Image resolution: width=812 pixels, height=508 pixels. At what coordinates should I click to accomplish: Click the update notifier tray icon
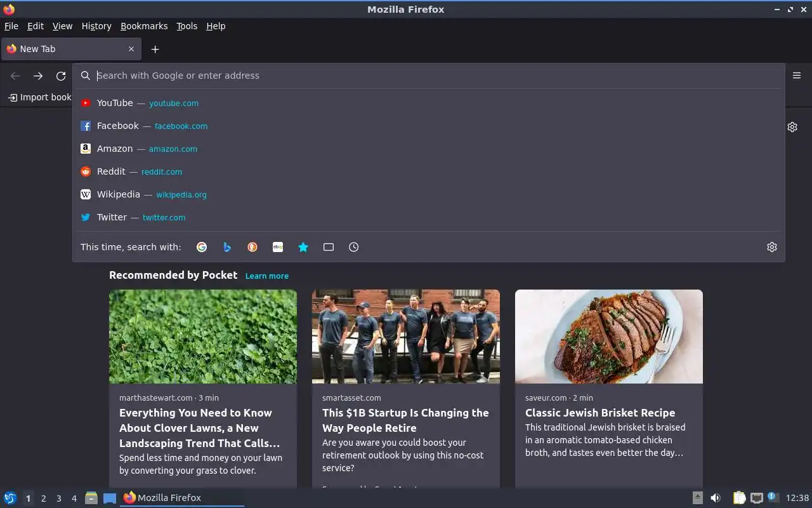coord(773,497)
